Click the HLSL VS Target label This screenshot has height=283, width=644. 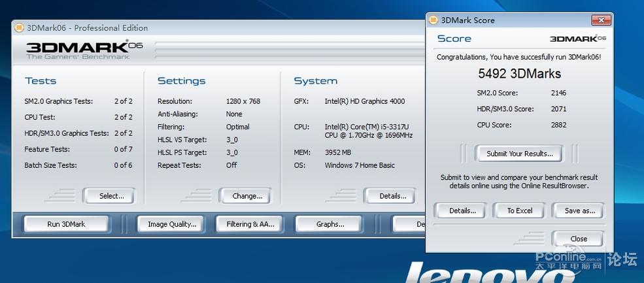(x=182, y=140)
